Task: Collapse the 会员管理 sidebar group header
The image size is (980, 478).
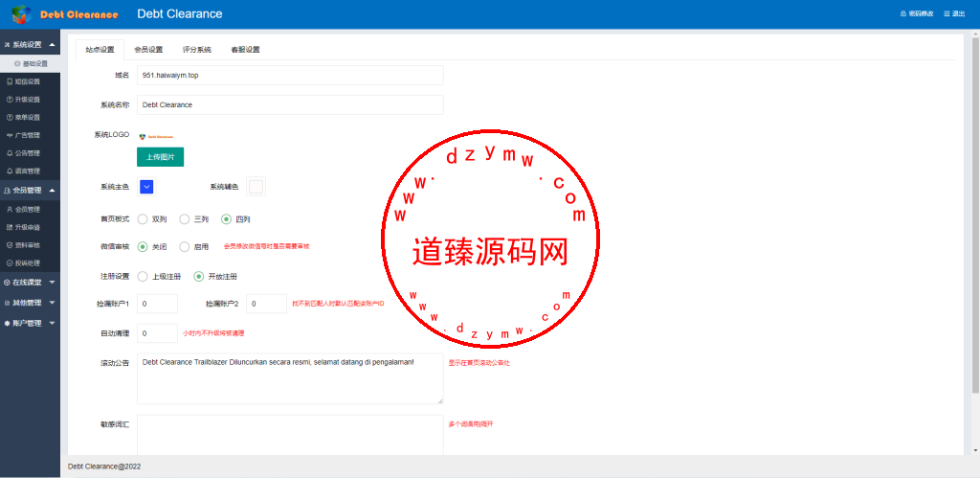Action: click(x=30, y=191)
